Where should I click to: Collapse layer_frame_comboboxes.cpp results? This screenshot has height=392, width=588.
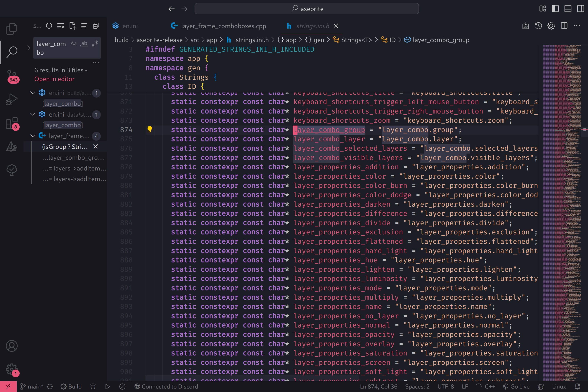pos(33,136)
